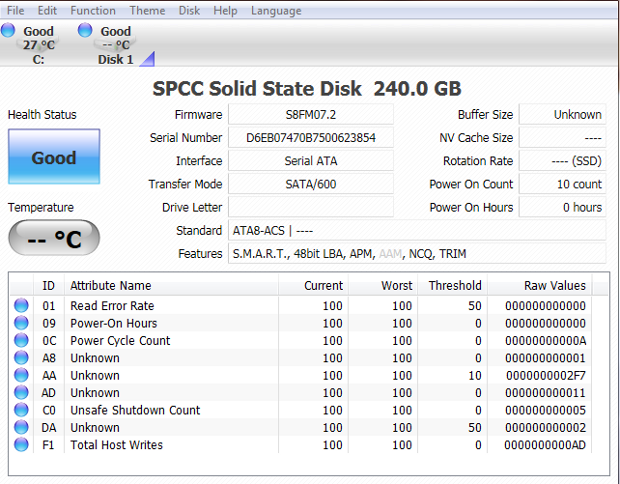Click the status orb for Total Host Writes
The height and width of the screenshot is (484, 620).
pyautogui.click(x=21, y=445)
